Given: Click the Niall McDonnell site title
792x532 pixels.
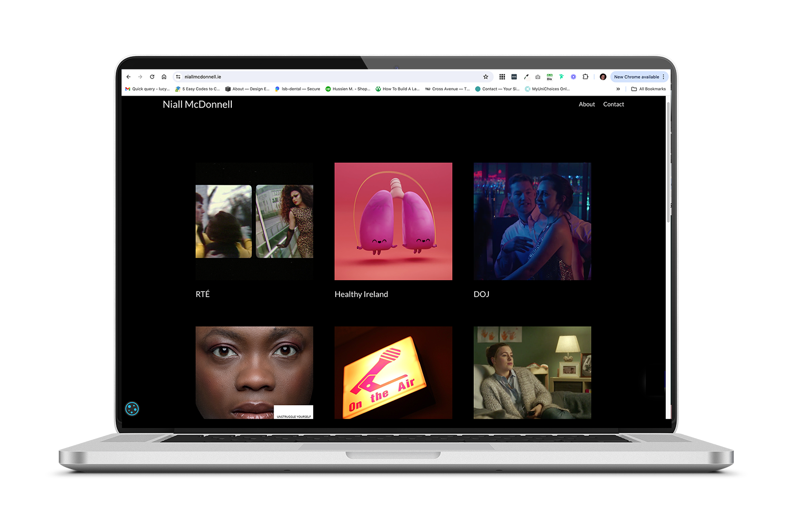Looking at the screenshot, I should tap(197, 104).
